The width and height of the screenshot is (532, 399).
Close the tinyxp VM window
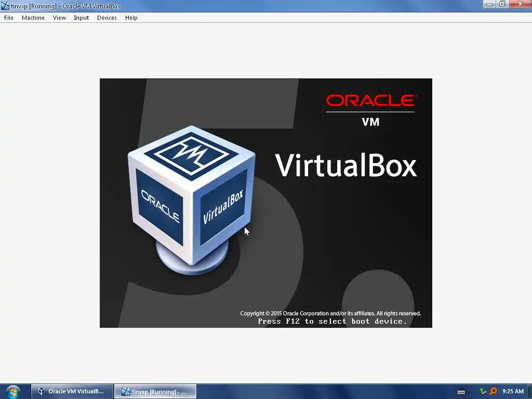click(520, 4)
